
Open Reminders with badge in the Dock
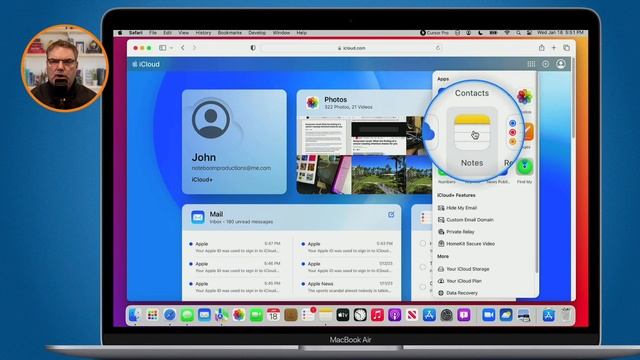pyautogui.click(x=308, y=315)
